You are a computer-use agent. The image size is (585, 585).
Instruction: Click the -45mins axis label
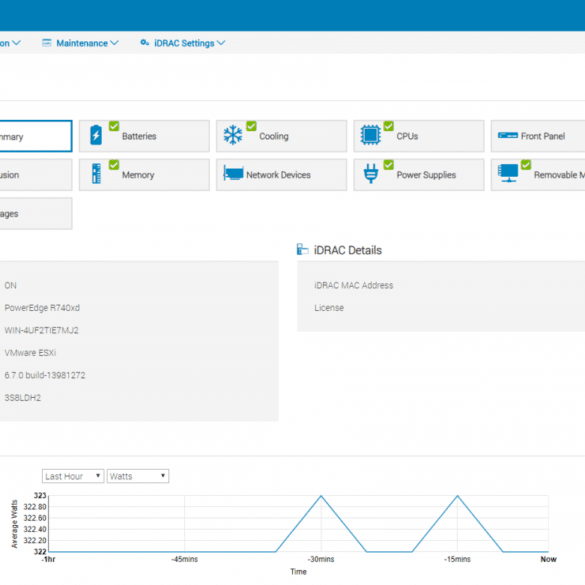pyautogui.click(x=185, y=559)
